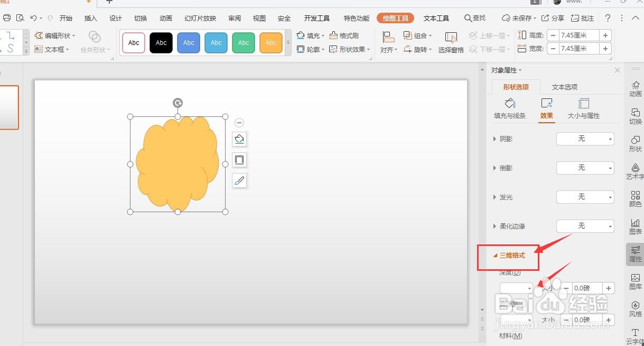Image resolution: width=644 pixels, height=346 pixels.
Task: Click the 查找 search button
Action: (x=475, y=18)
